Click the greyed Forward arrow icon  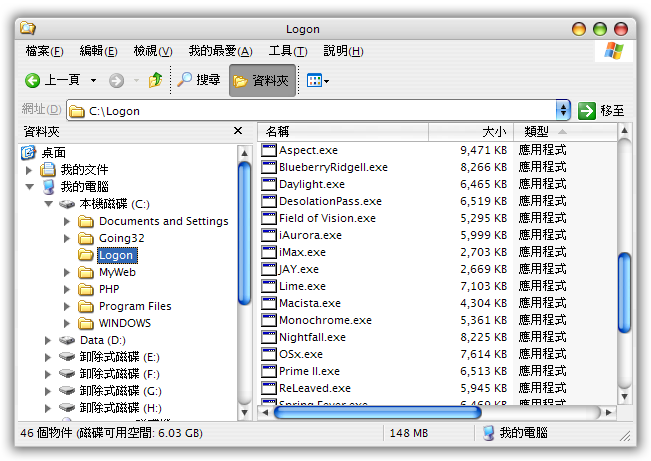point(116,80)
